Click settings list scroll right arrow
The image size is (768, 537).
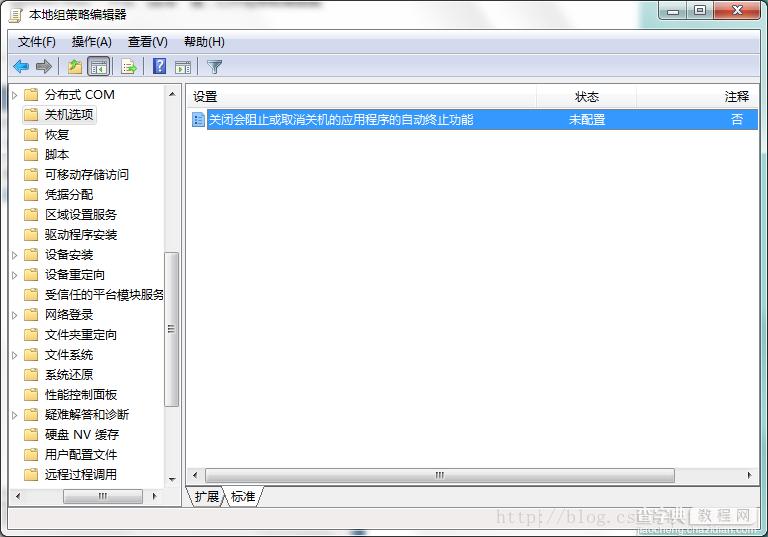click(749, 475)
